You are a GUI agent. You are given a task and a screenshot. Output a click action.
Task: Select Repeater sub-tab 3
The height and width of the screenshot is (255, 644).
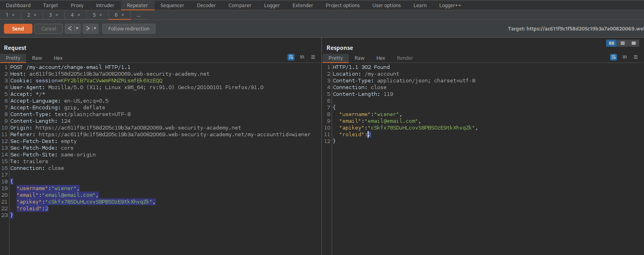pos(50,15)
